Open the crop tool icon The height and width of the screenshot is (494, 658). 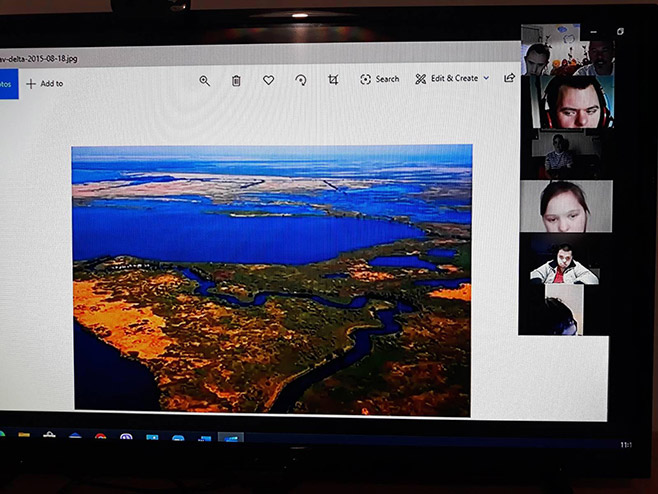point(333,79)
